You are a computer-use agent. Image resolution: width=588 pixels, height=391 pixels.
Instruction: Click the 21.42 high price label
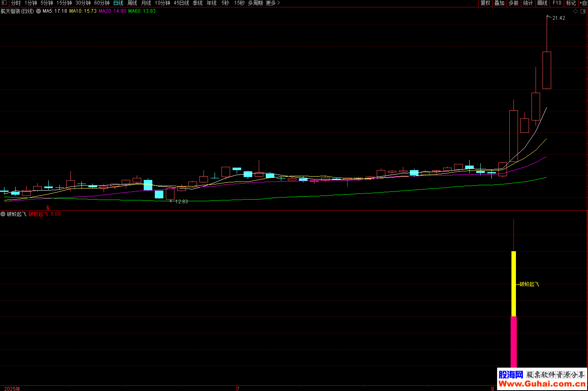559,18
